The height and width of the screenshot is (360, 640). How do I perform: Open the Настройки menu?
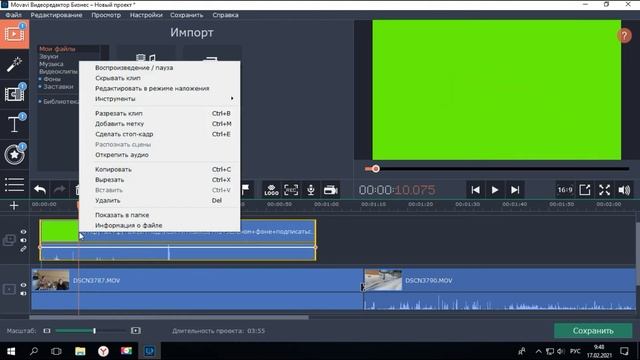(x=146, y=15)
